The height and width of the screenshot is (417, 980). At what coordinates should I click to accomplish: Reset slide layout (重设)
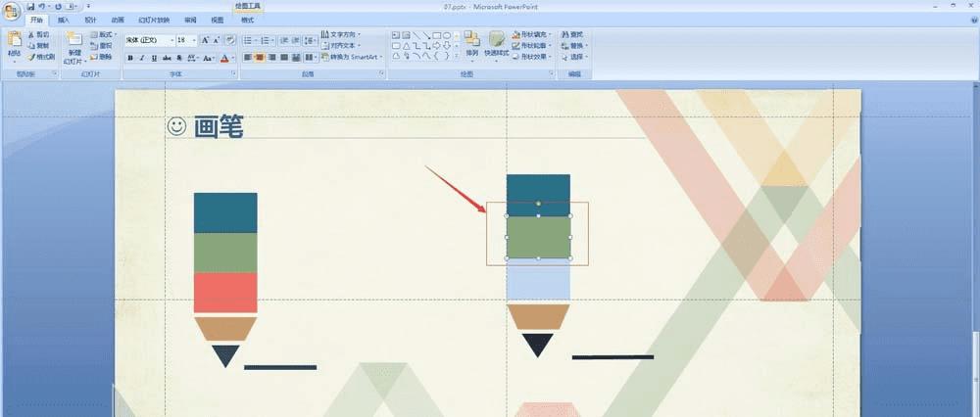[x=101, y=46]
